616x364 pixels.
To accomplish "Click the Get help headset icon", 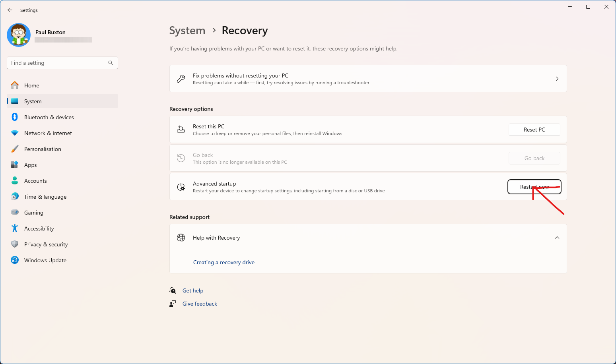I will pos(173,290).
